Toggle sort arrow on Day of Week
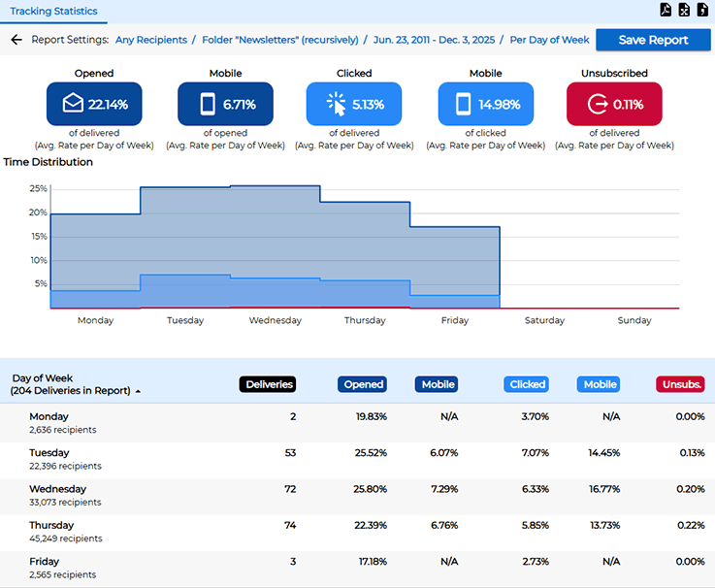This screenshot has width=715, height=588. click(x=138, y=391)
